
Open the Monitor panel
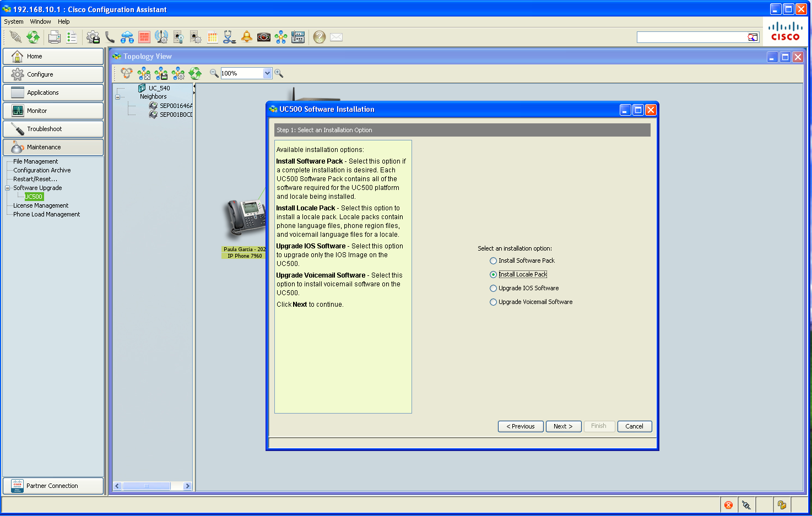53,111
